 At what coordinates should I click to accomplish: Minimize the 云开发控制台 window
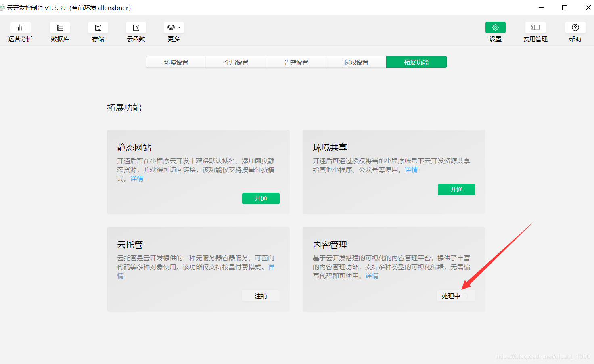[x=541, y=8]
